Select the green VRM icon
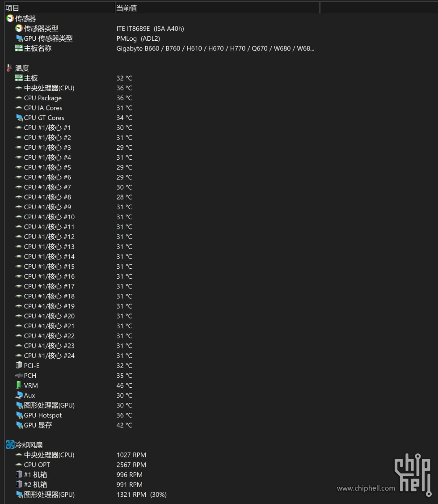 click(x=19, y=385)
